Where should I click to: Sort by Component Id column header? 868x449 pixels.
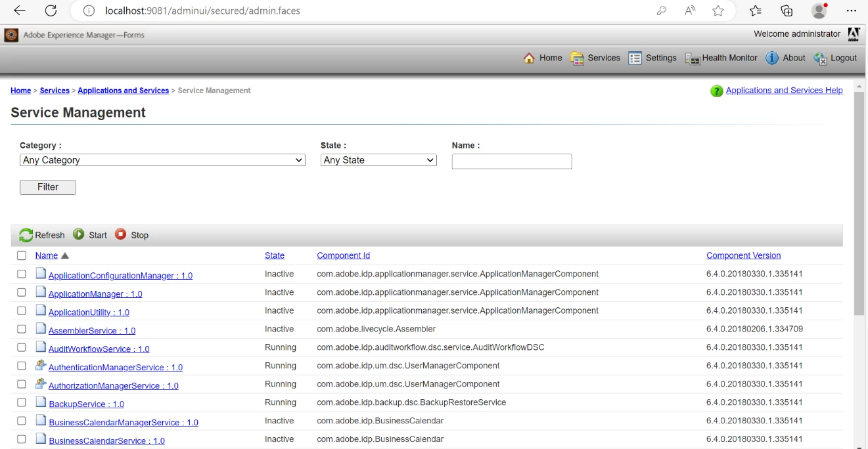(343, 255)
